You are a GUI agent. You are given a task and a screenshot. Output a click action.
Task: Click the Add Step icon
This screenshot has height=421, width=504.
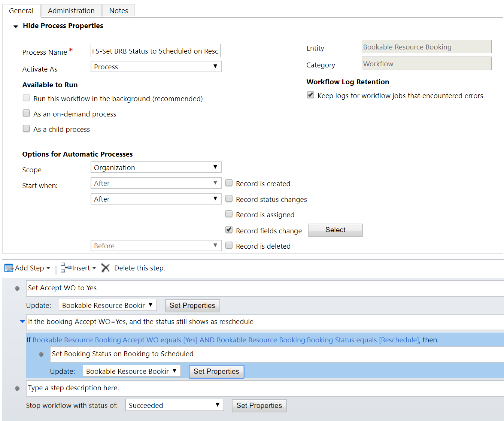(9, 268)
